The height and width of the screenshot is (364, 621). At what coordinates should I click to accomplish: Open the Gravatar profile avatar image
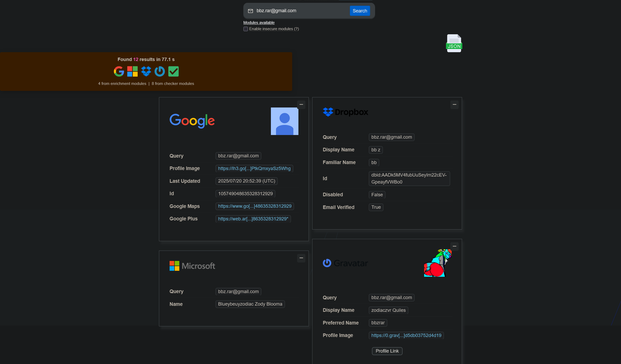pyautogui.click(x=438, y=263)
